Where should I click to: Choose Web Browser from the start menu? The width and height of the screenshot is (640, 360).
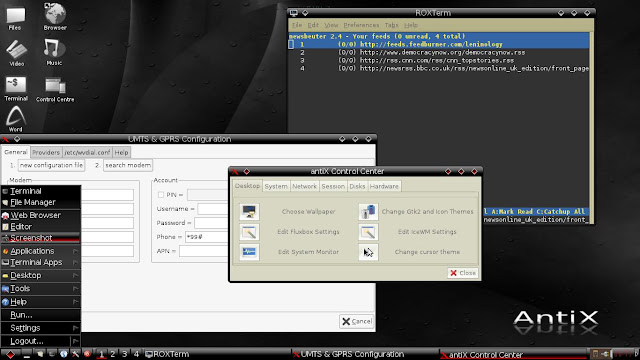point(40,215)
